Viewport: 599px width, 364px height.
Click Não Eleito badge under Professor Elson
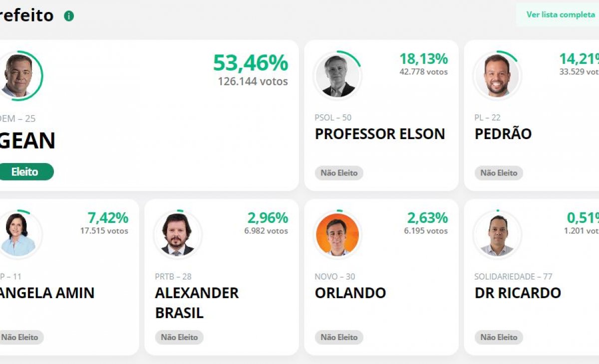(339, 173)
